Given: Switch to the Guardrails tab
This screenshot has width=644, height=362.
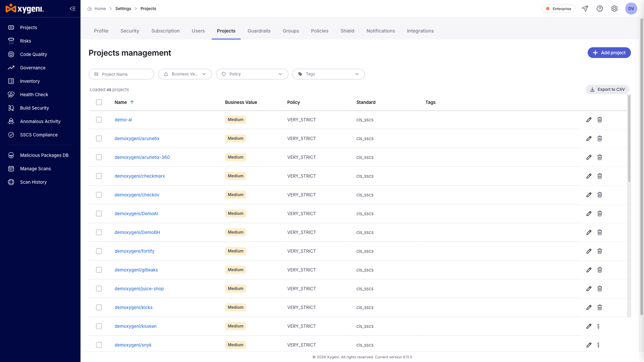Looking at the screenshot, I should pos(259,31).
